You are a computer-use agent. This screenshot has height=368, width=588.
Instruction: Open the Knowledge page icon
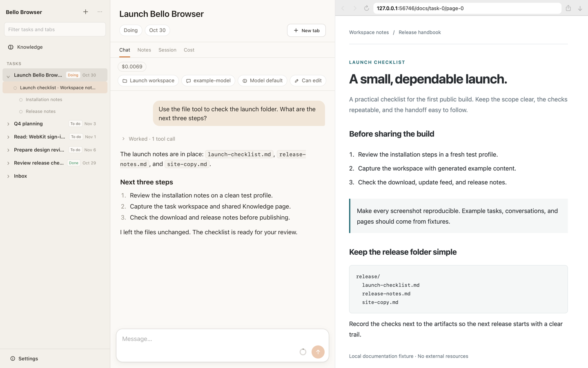11,47
